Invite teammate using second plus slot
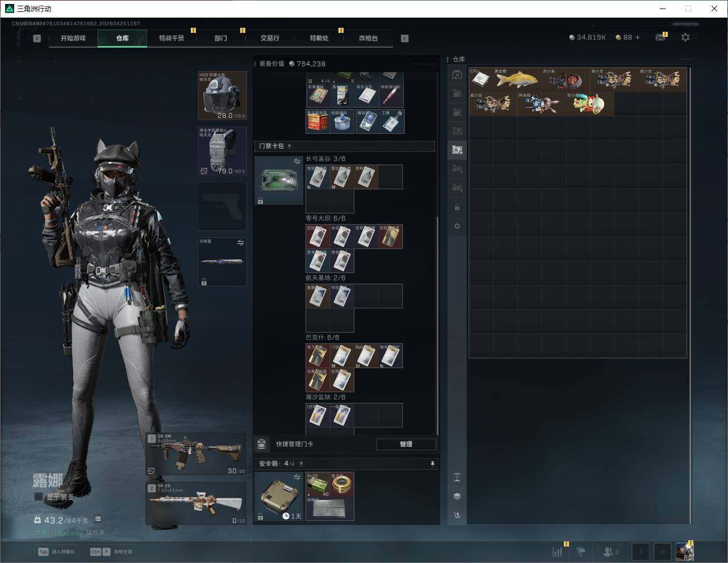Viewport: 728px width, 563px height. 662,551
